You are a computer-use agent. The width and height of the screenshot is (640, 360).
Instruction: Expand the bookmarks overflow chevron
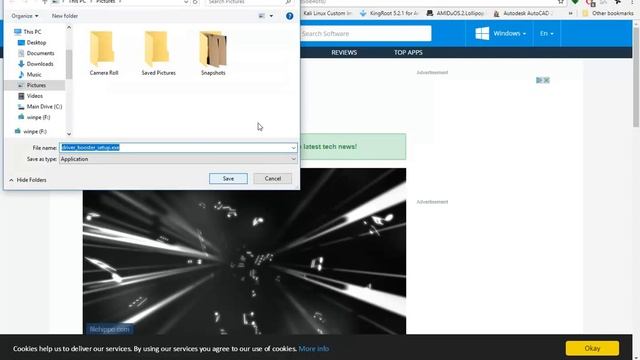(570, 13)
